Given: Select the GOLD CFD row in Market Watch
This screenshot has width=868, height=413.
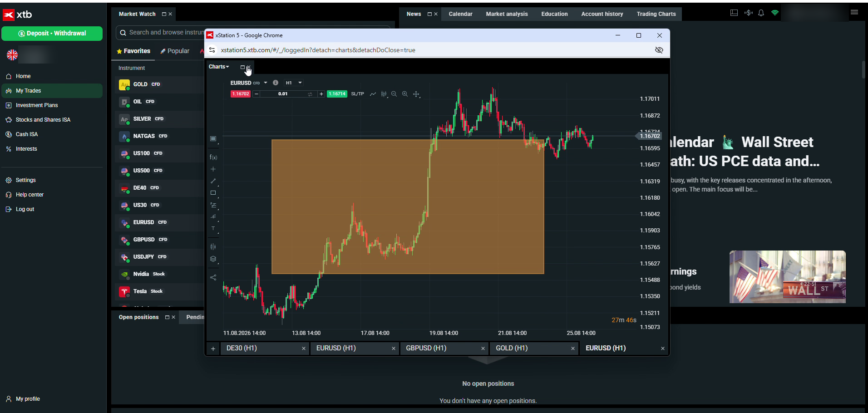Looking at the screenshot, I should tap(159, 84).
